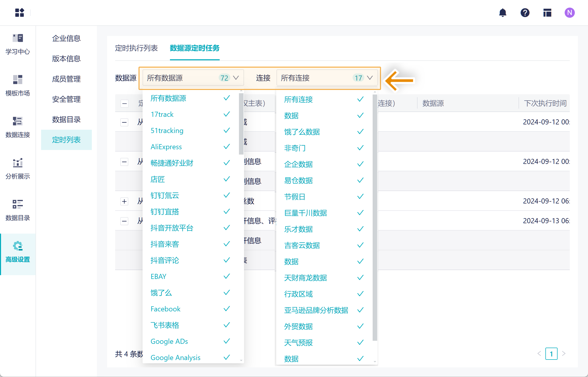Open the layout panel icon in header
Viewport: 588px width, 377px height.
(547, 13)
